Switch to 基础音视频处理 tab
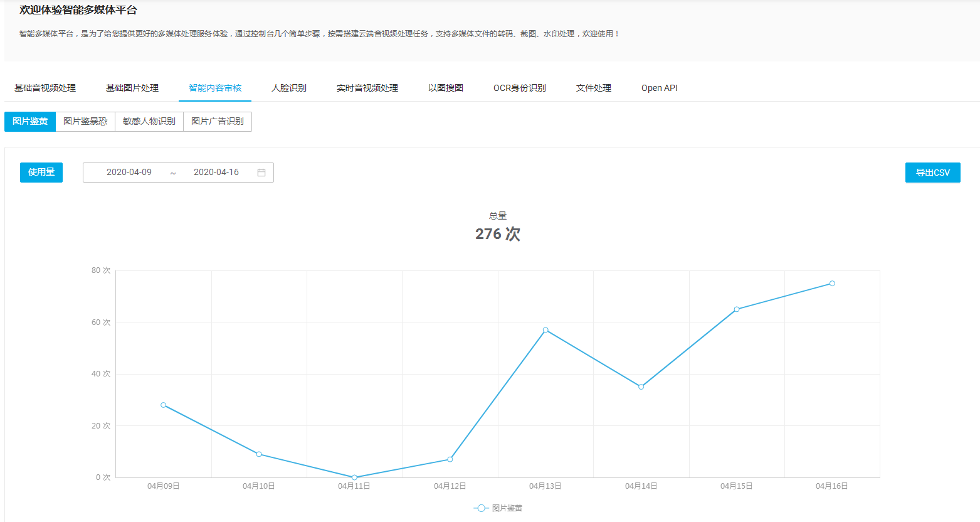Viewport: 980px width, 522px height. [x=45, y=88]
